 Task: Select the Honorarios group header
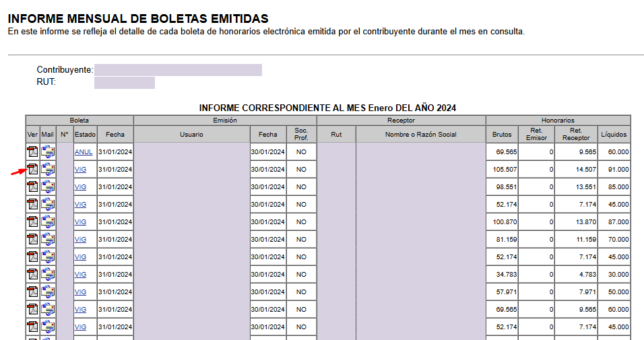[x=558, y=121]
